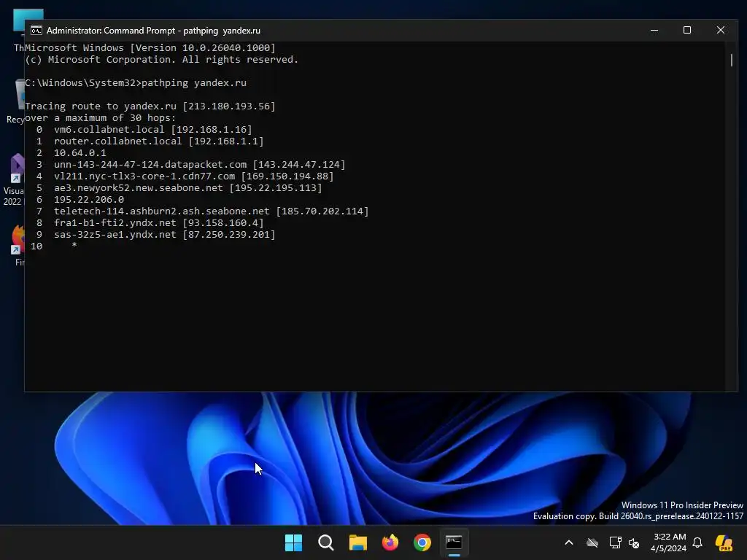Launch File Explorer from taskbar
747x560 pixels.
tap(357, 542)
